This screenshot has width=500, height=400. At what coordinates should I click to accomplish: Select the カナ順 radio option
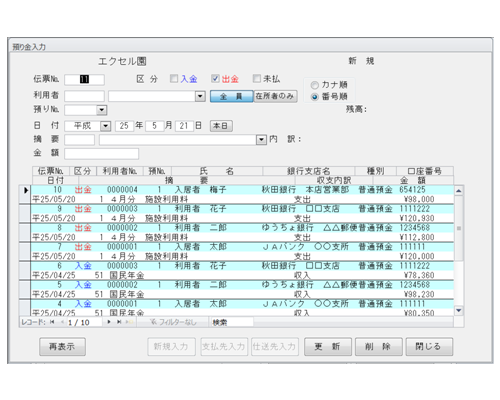[x=314, y=85]
